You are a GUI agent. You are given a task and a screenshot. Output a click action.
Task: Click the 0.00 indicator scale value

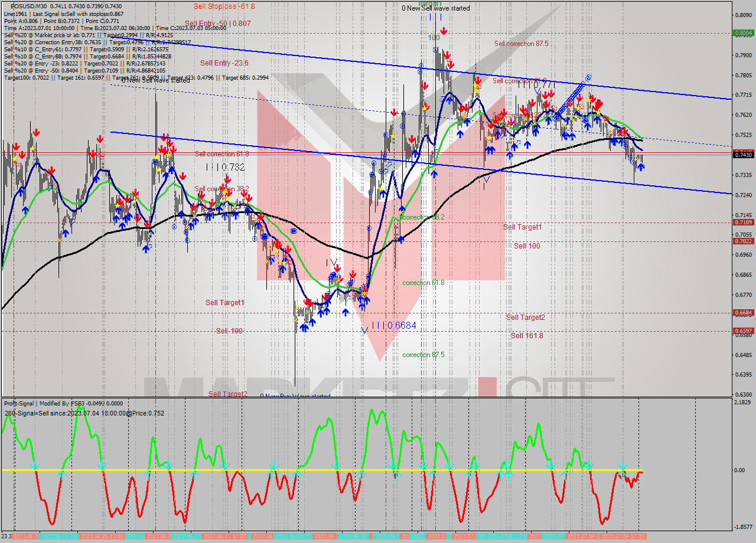click(740, 470)
